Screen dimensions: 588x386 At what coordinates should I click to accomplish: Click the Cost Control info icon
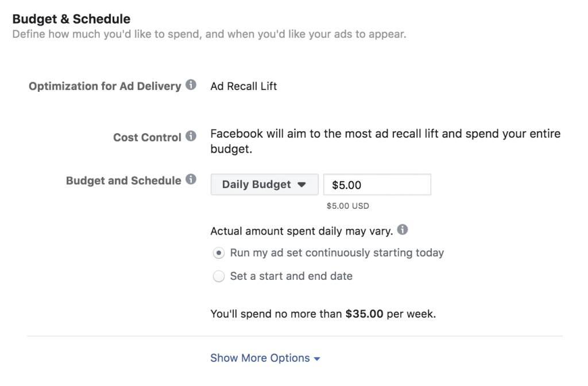coord(191,136)
